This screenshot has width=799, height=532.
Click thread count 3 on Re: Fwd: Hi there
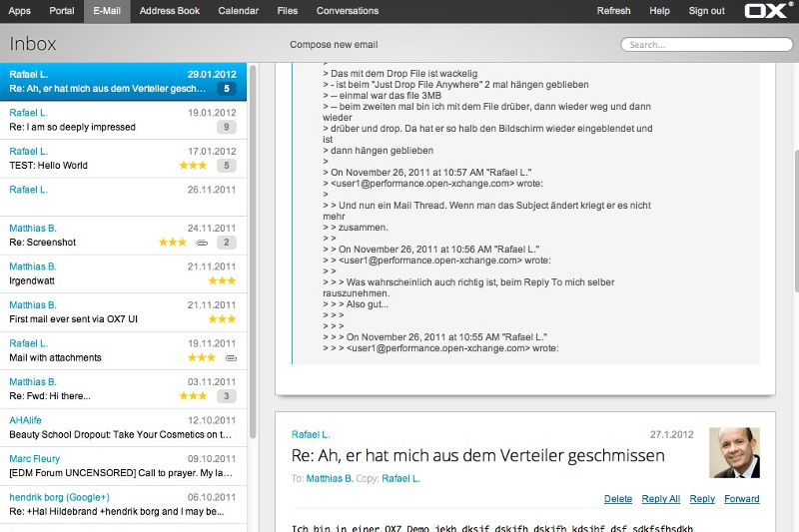coord(227,395)
